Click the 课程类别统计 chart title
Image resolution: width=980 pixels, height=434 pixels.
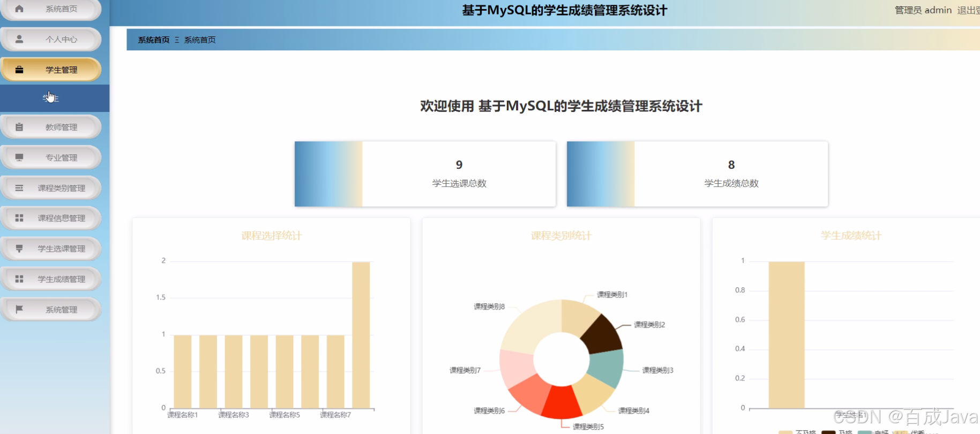(561, 236)
